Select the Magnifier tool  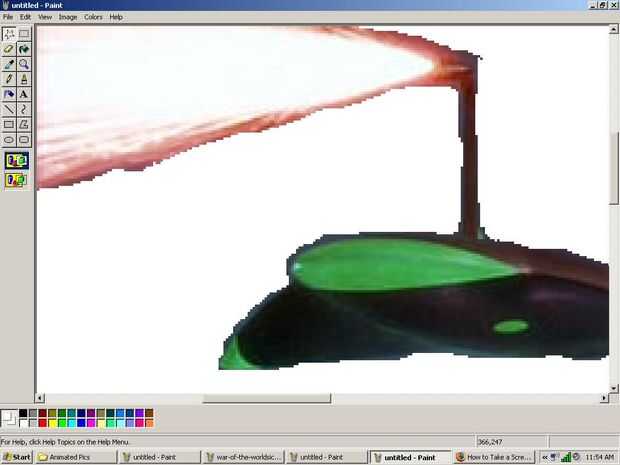(24, 64)
